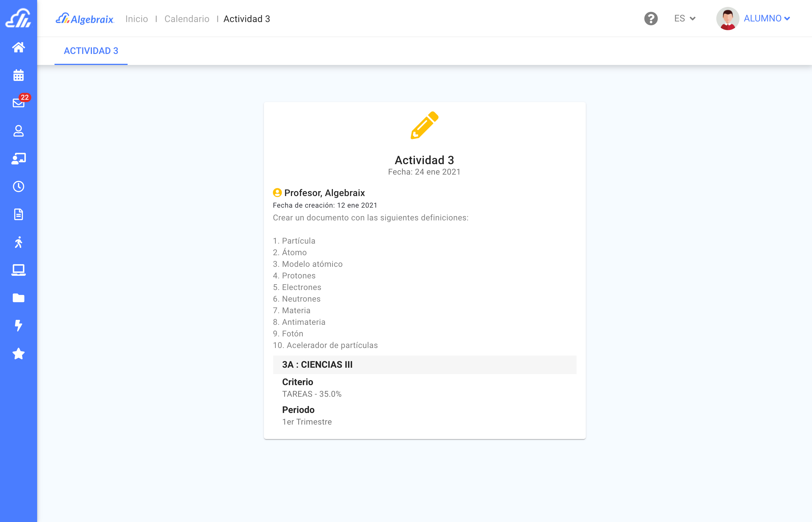Open the home icon in sidebar
This screenshot has width=812, height=522.
18,47
